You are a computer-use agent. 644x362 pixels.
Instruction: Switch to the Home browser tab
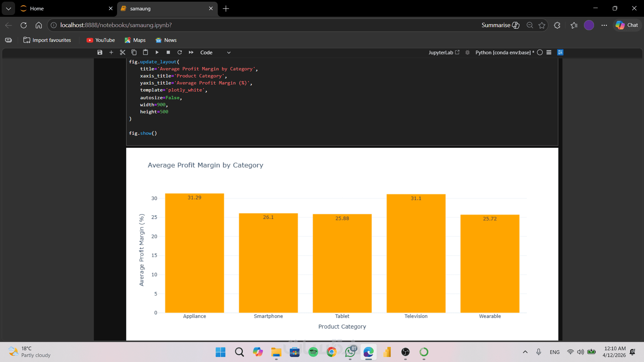(x=37, y=9)
